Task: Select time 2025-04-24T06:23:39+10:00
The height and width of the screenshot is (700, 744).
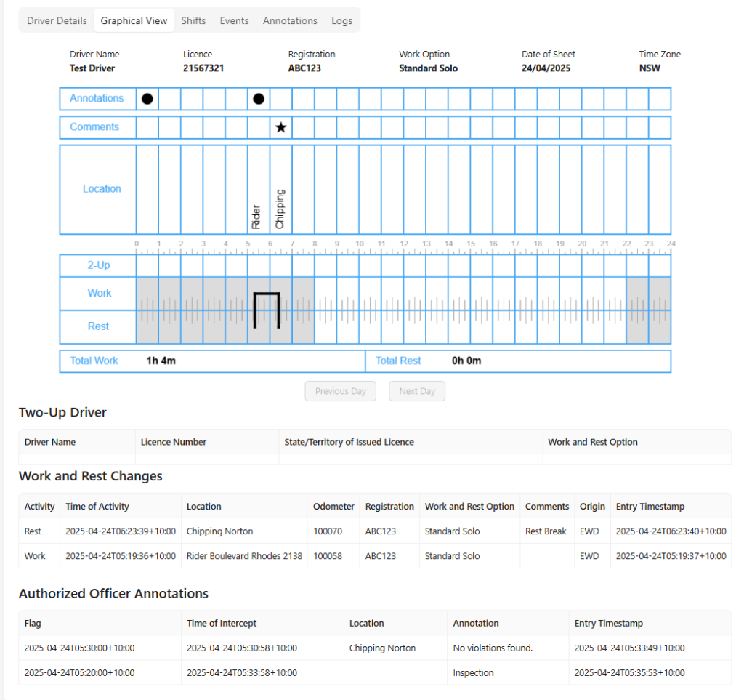Action: [121, 531]
